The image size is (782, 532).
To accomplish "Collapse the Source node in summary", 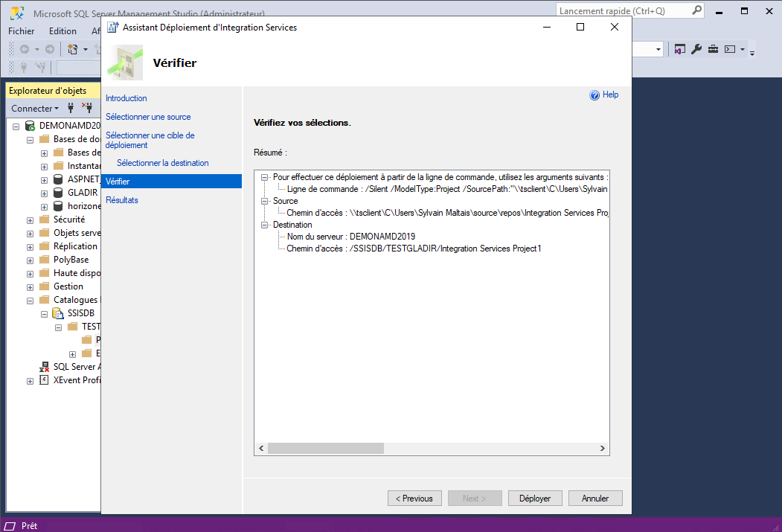I will (x=264, y=201).
